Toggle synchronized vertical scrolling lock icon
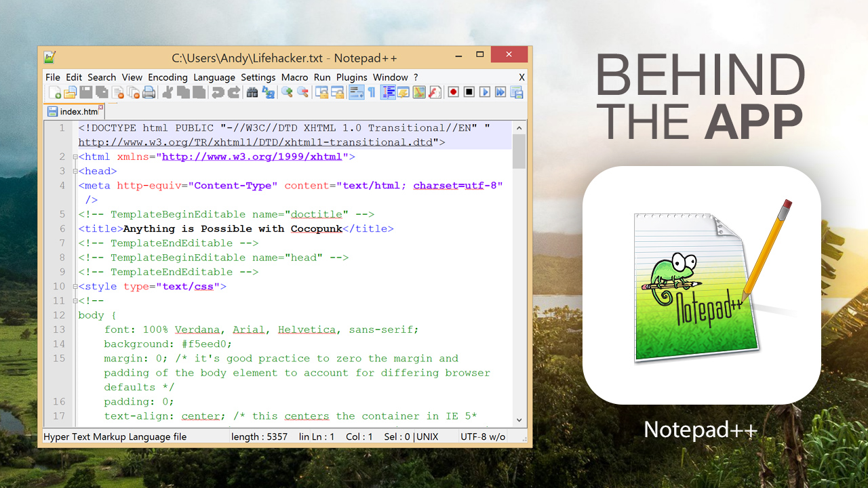868x488 pixels. (322, 92)
